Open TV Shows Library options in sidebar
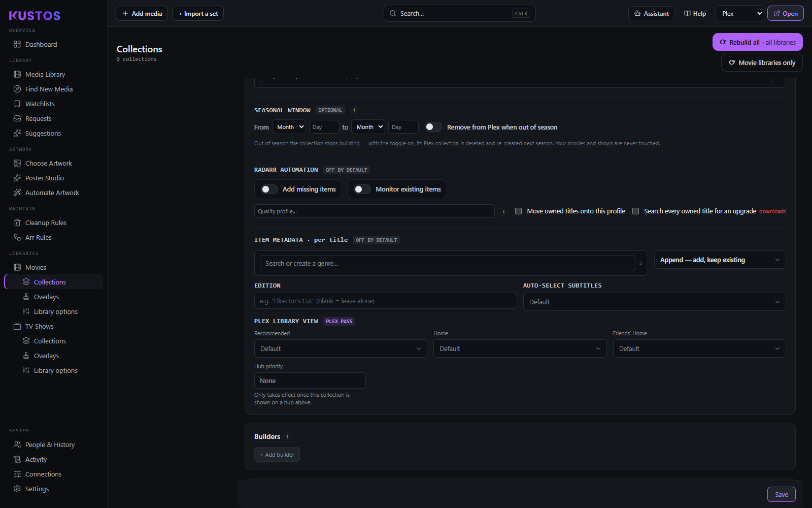812x508 pixels. click(x=55, y=370)
